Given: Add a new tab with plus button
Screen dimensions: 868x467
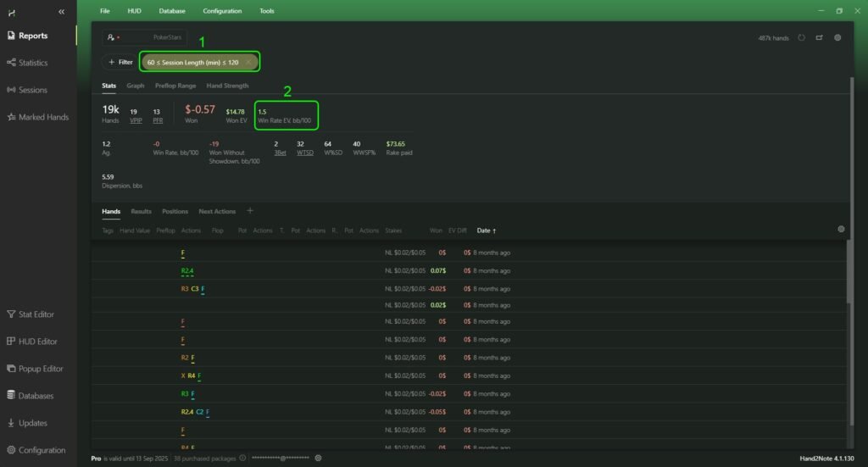Looking at the screenshot, I should coord(250,211).
